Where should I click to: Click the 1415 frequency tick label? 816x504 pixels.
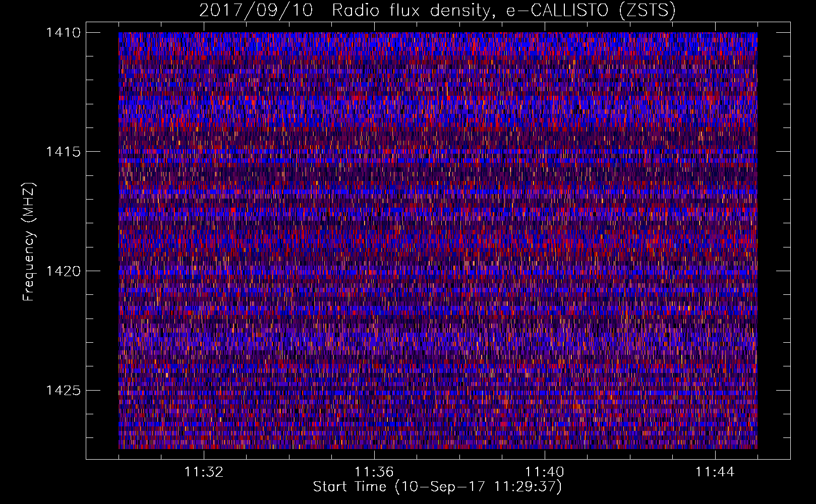(63, 152)
